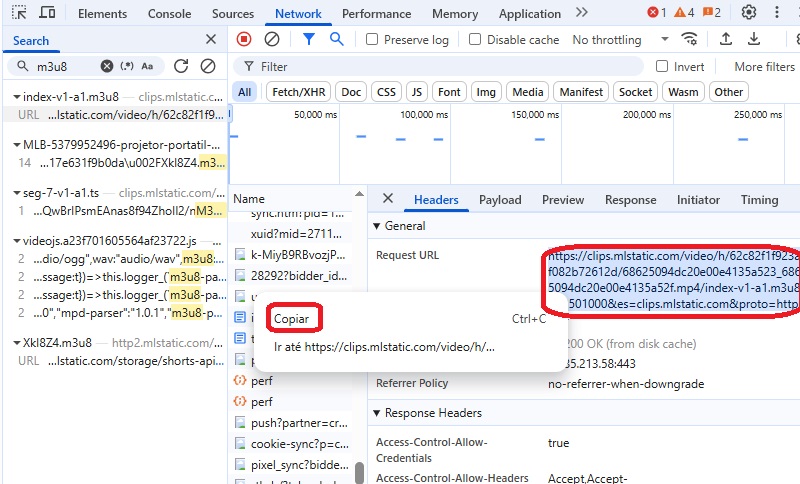Import HAR file upload icon
The image size is (800, 484).
tap(726, 39)
